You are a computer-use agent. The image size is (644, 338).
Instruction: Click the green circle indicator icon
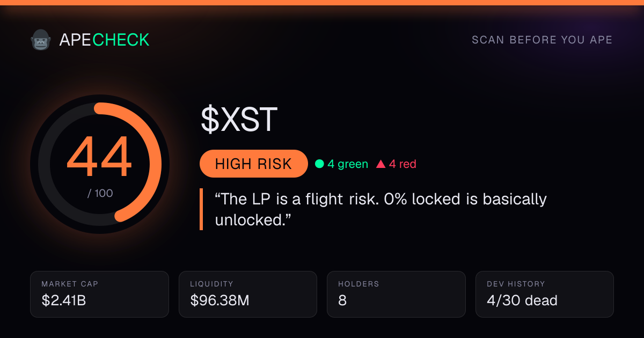[319, 164]
